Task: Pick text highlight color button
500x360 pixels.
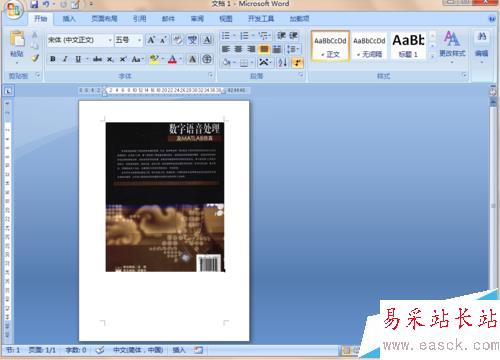Action: [x=154, y=59]
